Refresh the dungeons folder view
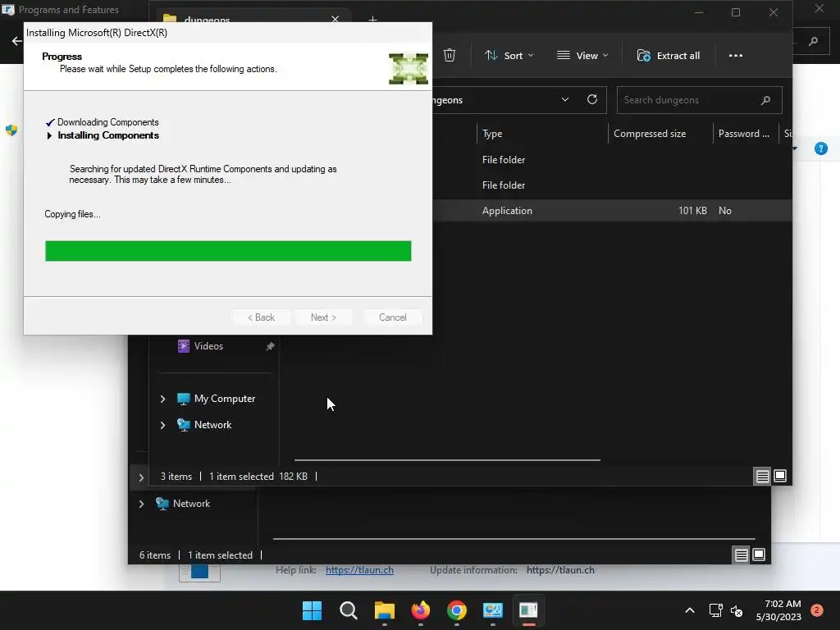This screenshot has height=630, width=840. click(592, 99)
